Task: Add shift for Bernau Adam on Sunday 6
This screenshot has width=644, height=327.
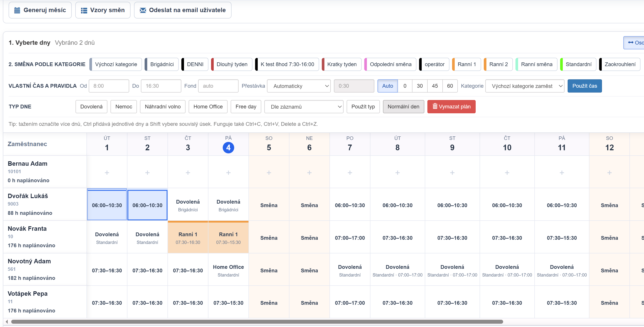Action: tap(309, 173)
